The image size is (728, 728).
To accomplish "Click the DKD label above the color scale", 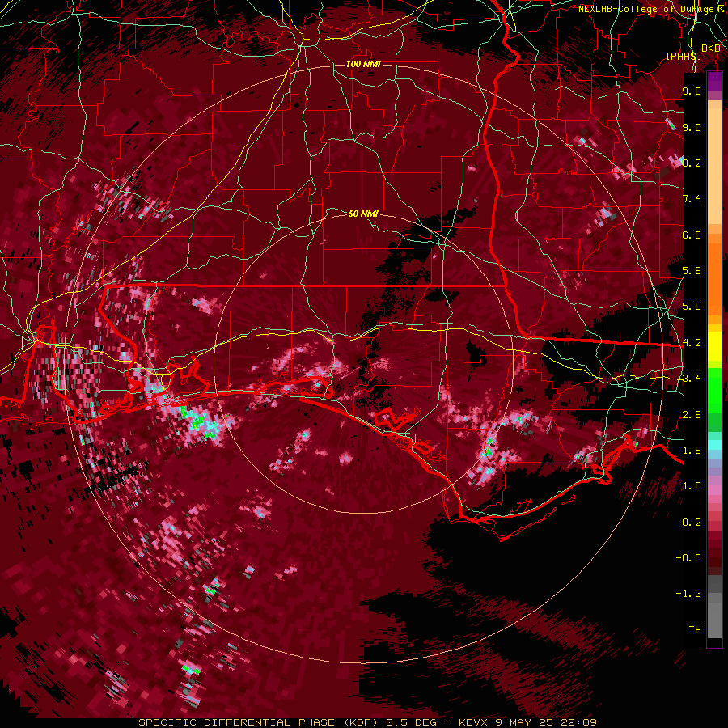I will point(711,49).
